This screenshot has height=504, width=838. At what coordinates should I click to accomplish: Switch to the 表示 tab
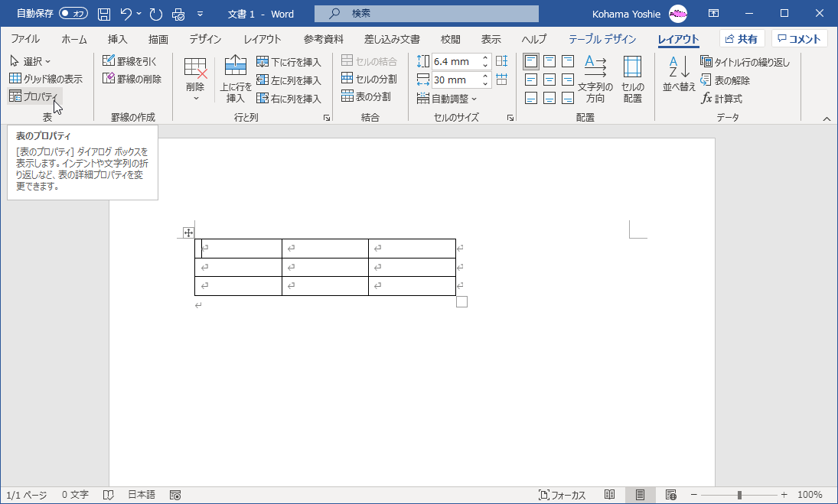491,39
